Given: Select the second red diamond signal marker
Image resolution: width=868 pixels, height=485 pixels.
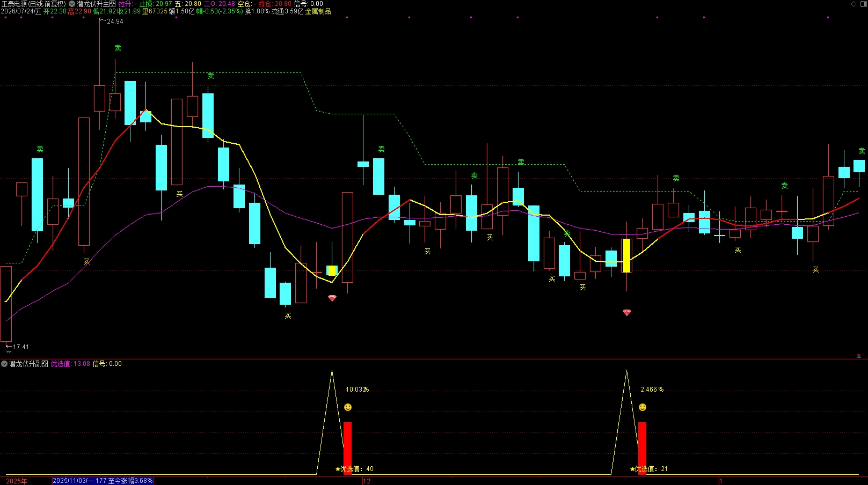Looking at the screenshot, I should [x=626, y=312].
